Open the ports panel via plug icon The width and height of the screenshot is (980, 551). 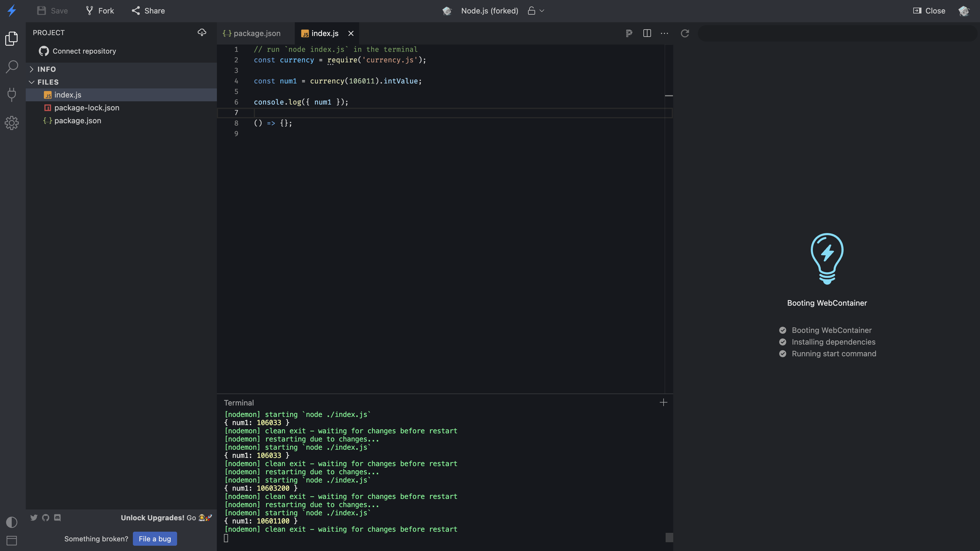click(11, 95)
